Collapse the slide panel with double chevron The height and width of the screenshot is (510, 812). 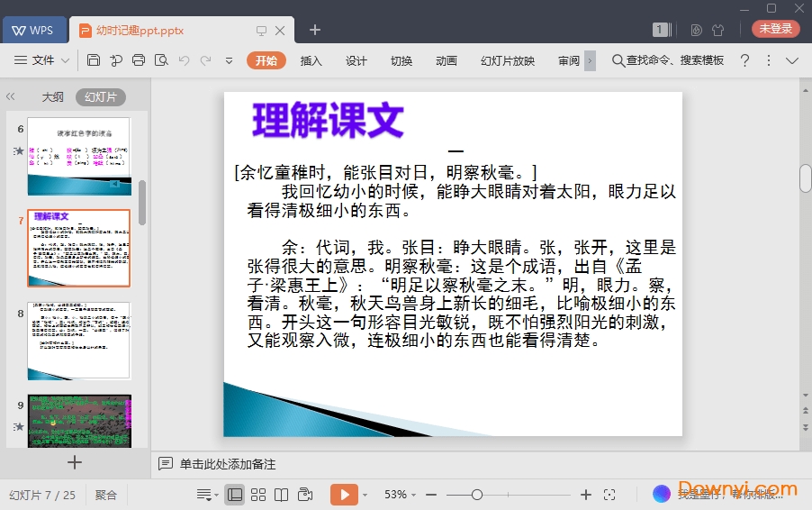click(11, 96)
